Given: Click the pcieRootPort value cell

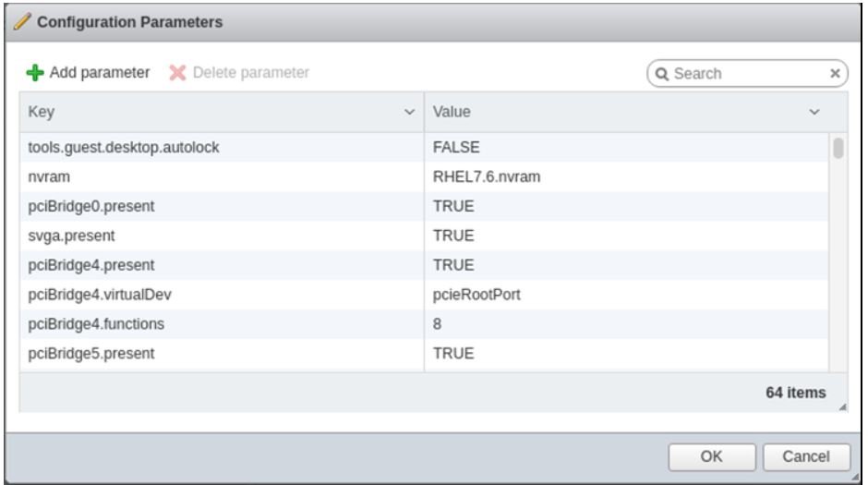Looking at the screenshot, I should click(x=476, y=295).
